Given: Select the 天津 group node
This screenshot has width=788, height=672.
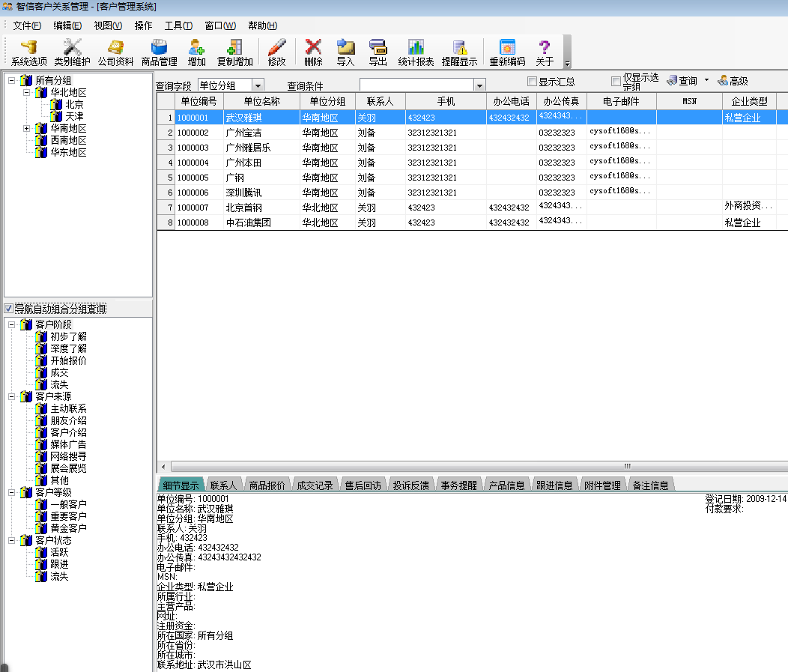Looking at the screenshot, I should 74,117.
